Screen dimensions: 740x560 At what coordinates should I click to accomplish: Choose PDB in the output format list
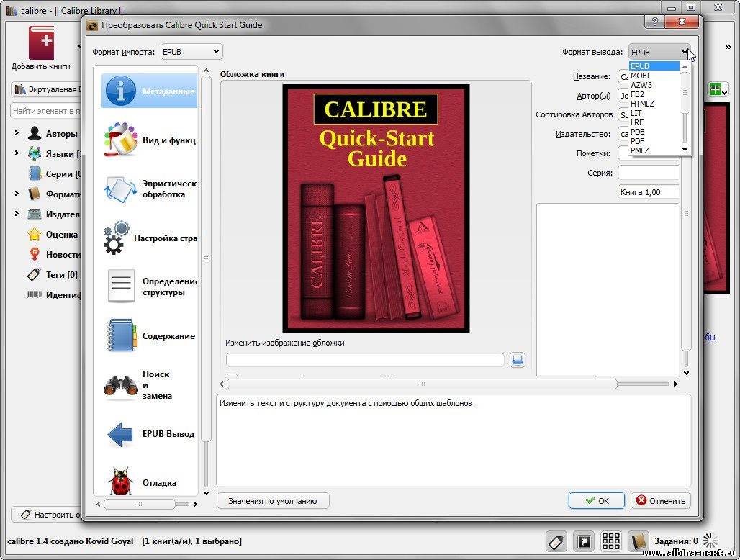[x=654, y=132]
